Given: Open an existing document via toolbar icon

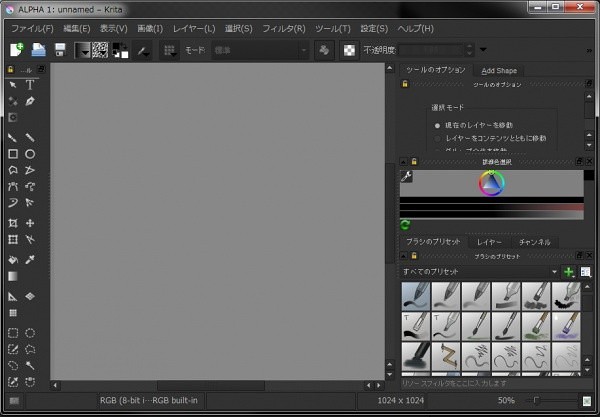Looking at the screenshot, I should tap(38, 50).
